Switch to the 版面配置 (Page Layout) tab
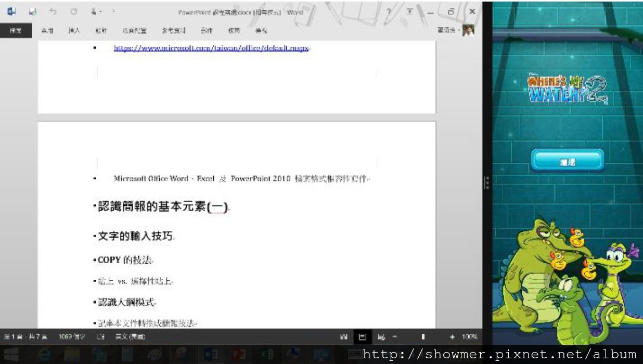 [134, 31]
